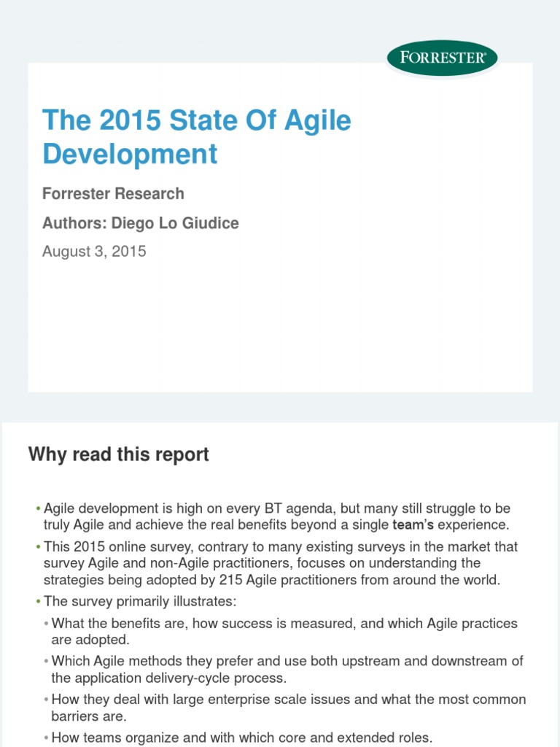Click the sub-bullet text "Which Agile methods they prefer"

(287, 669)
